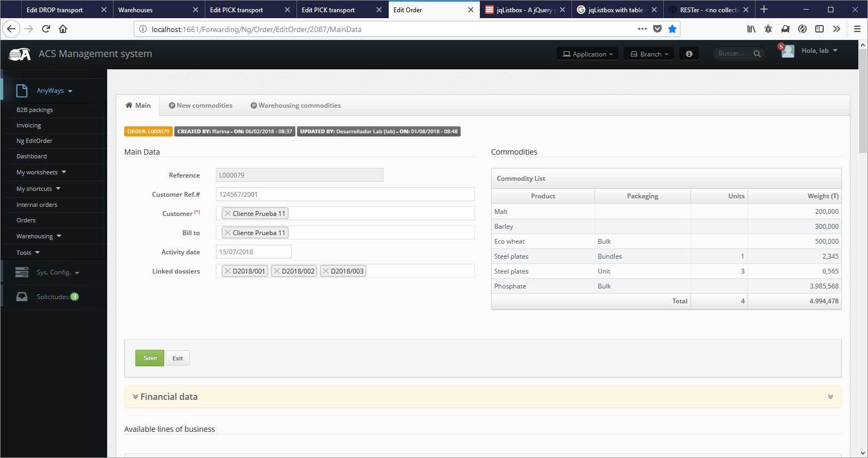Go back to the previous page
The height and width of the screenshot is (458, 868).
[11, 29]
